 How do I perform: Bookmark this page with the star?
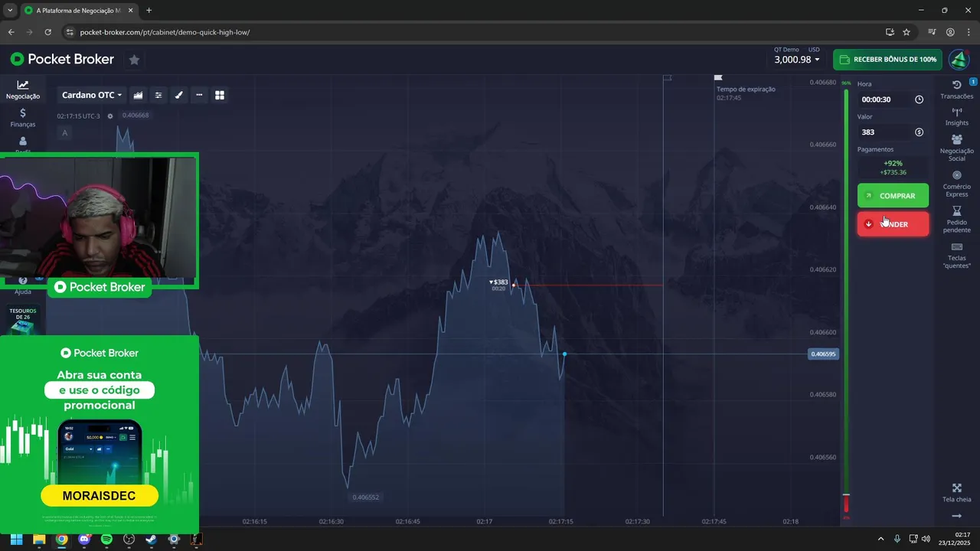coord(906,32)
